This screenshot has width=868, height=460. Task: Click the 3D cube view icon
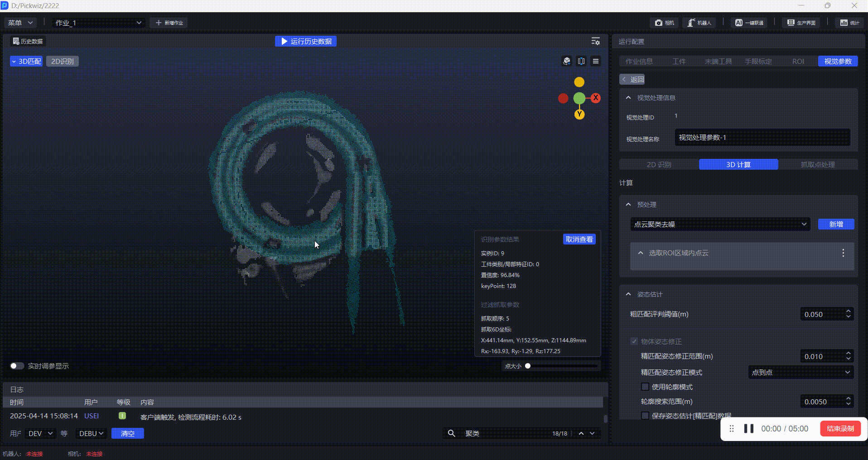pos(567,61)
